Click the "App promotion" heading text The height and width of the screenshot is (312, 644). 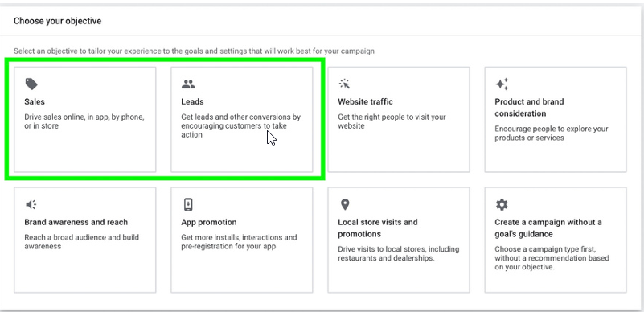(209, 222)
